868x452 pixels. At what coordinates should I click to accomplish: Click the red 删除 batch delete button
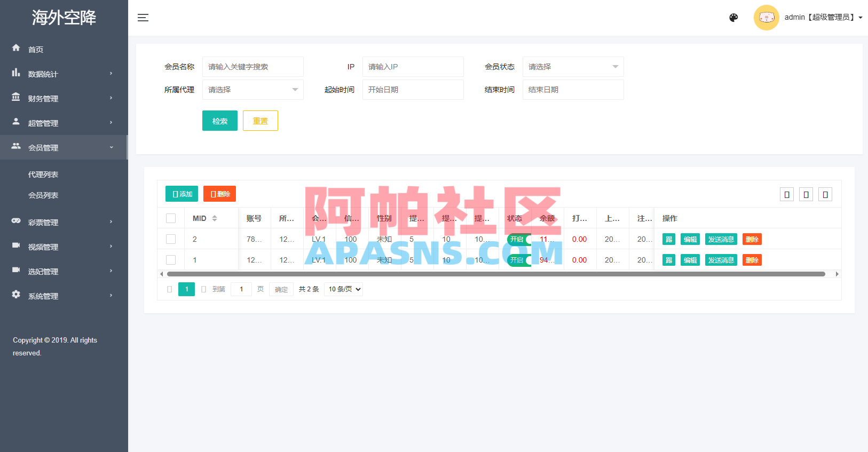click(x=219, y=194)
